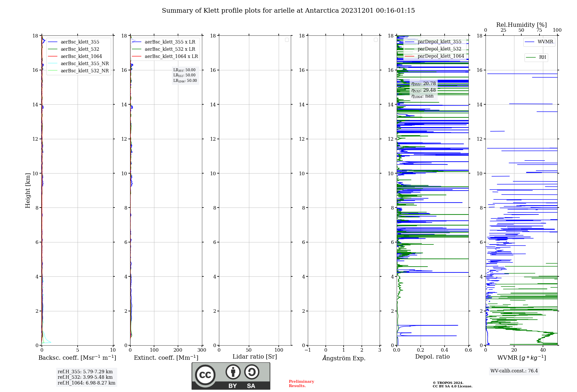Click legend entry 'parDepol_klett_532'

439,49
